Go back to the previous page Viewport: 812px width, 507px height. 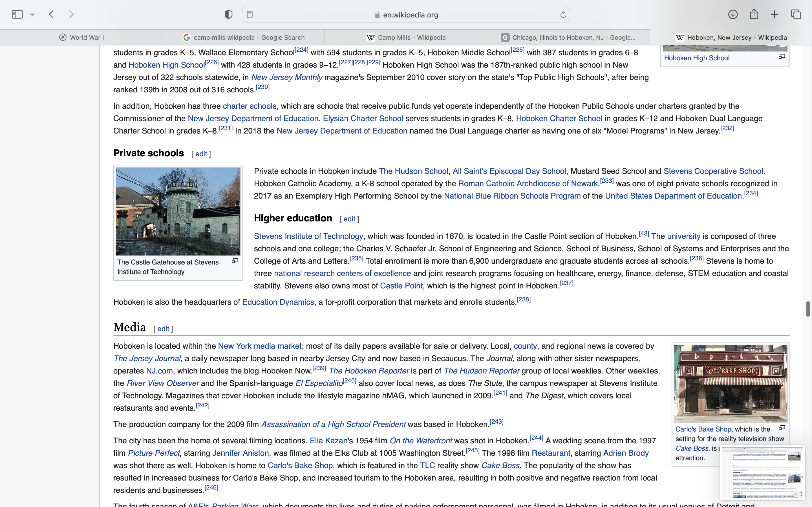click(x=51, y=14)
